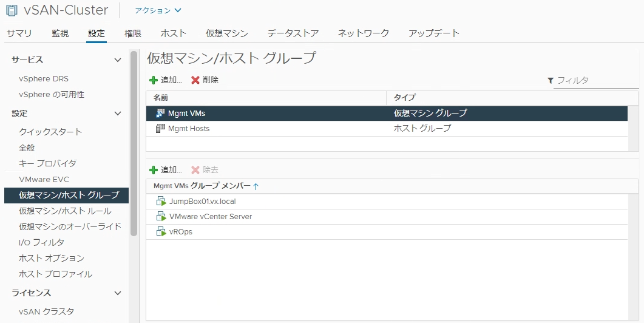Image resolution: width=644 pixels, height=323 pixels.
Task: Open vSphere の可用性 settings
Action: point(52,95)
